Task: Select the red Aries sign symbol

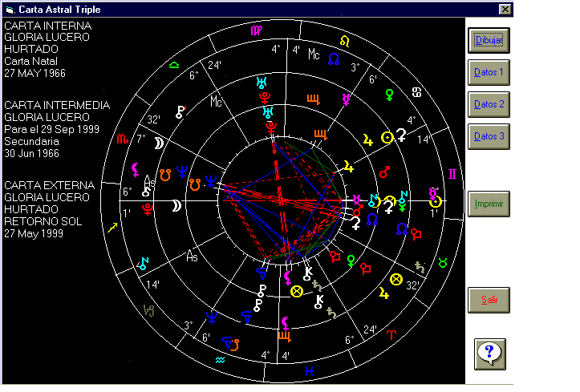Action: 392,333
